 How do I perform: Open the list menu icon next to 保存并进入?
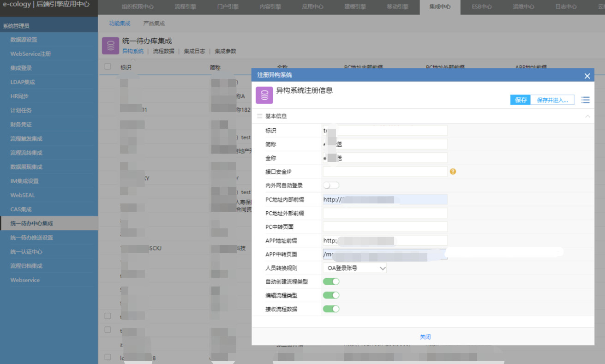(x=585, y=100)
